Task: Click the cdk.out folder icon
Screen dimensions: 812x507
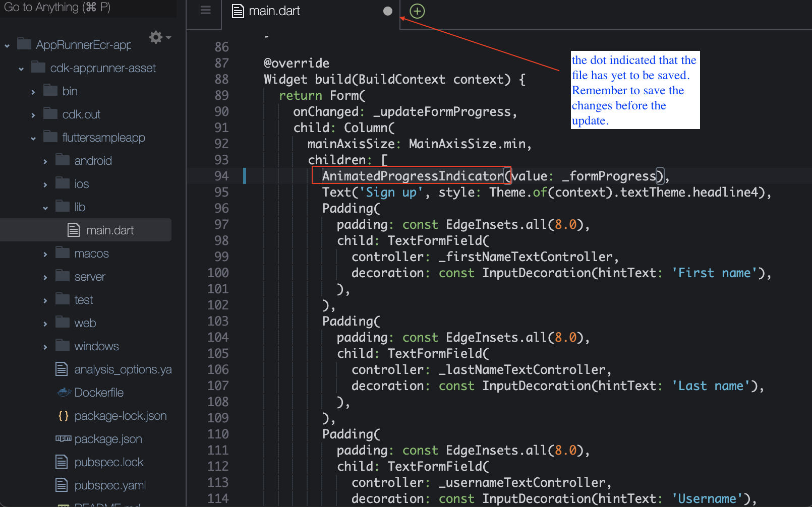Action: [x=50, y=113]
